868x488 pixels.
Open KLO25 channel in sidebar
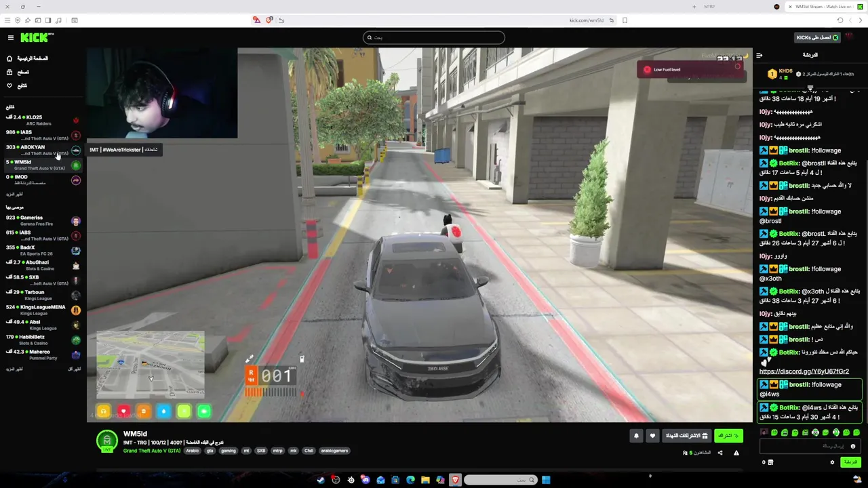coord(42,121)
